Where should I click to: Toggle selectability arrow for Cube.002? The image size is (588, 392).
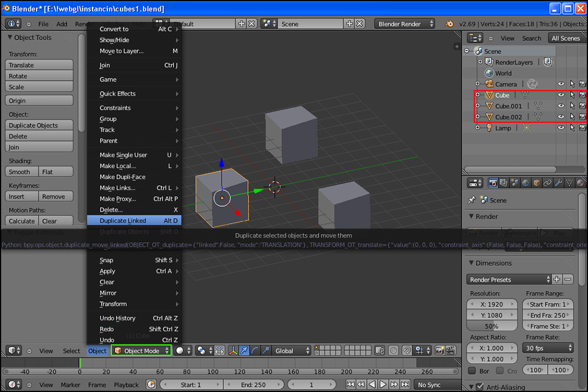tap(572, 117)
